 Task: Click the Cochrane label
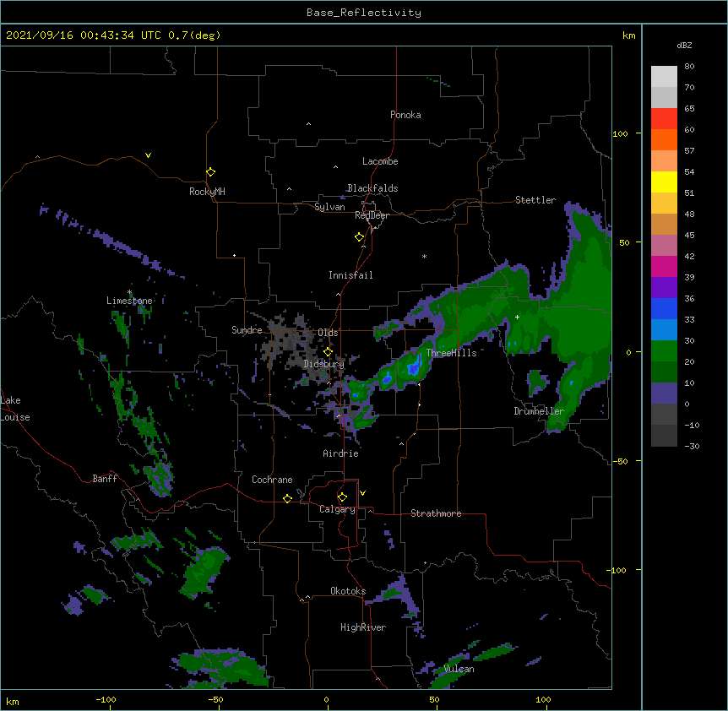click(272, 480)
